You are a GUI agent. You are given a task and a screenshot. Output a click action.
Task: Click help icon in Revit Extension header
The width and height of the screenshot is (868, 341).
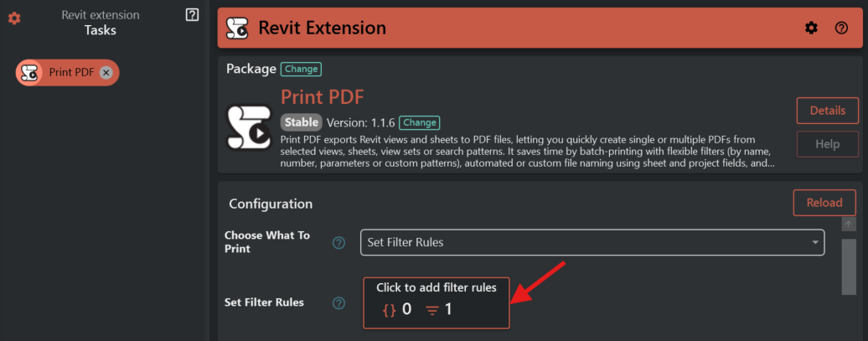click(x=842, y=28)
